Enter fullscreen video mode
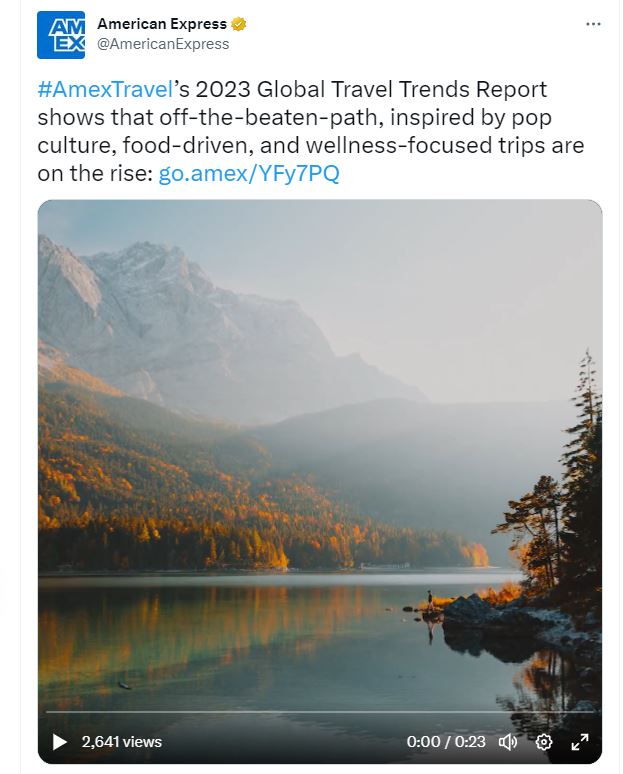This screenshot has height=774, width=623. click(x=579, y=742)
